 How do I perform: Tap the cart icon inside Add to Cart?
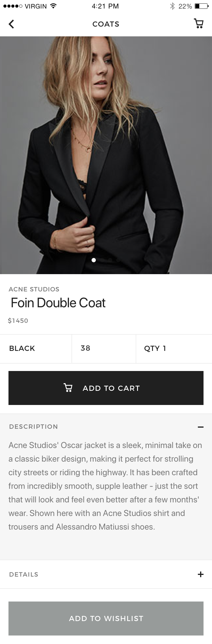point(68,388)
